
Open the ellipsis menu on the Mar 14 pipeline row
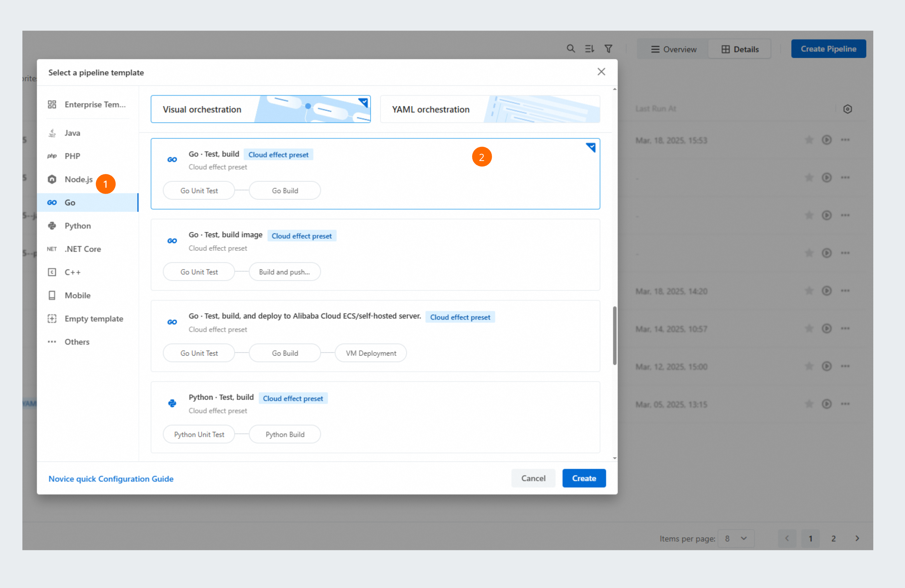(x=846, y=328)
